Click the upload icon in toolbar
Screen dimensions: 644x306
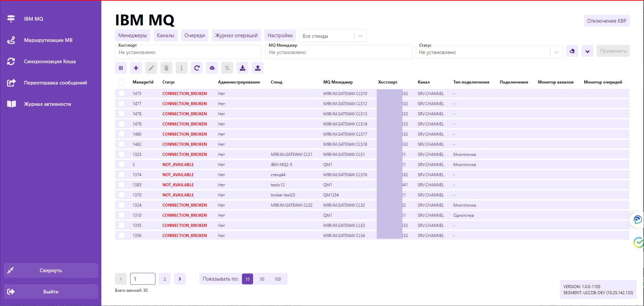257,68
